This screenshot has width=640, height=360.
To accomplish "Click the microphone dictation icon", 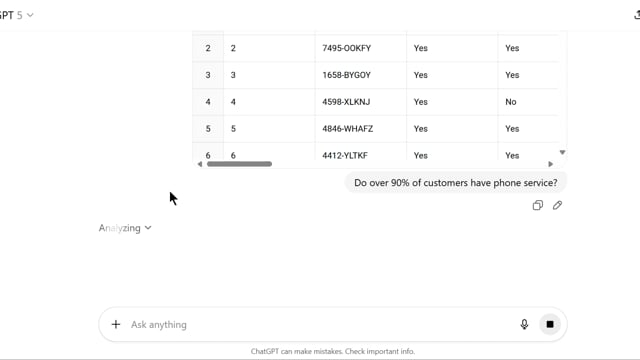I will click(524, 324).
